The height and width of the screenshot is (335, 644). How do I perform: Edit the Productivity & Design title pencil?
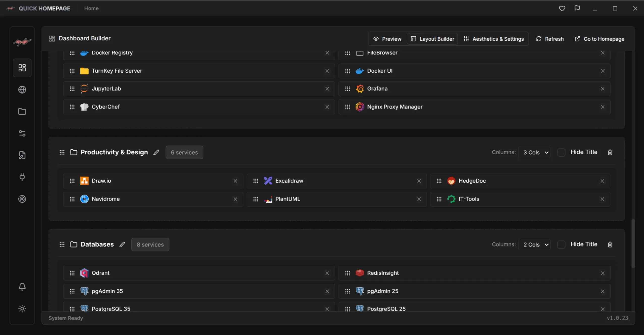(x=156, y=152)
